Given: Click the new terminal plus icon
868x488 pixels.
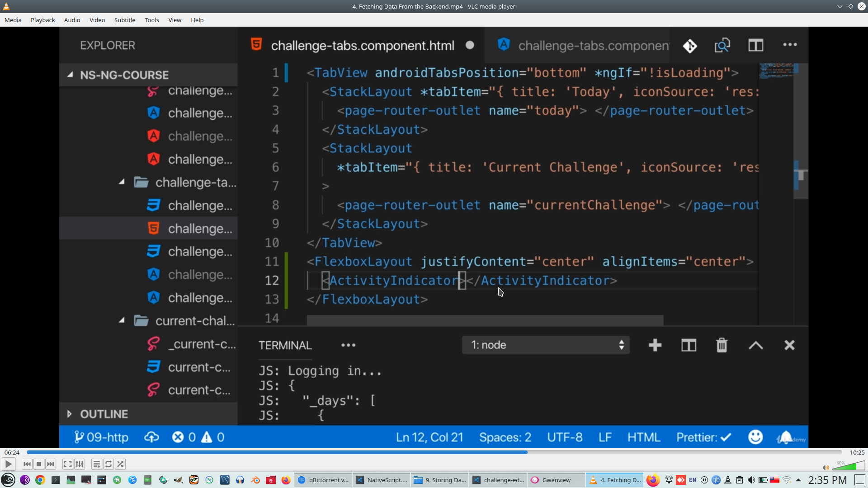Looking at the screenshot, I should (655, 345).
